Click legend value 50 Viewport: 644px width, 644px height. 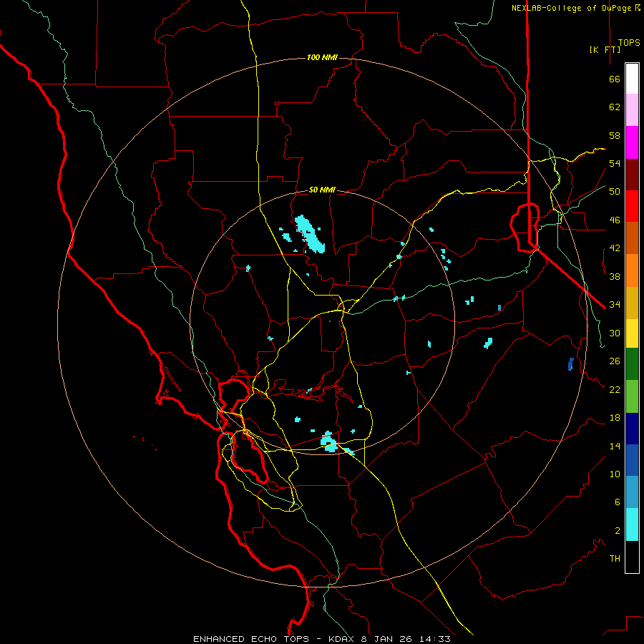coord(615,192)
